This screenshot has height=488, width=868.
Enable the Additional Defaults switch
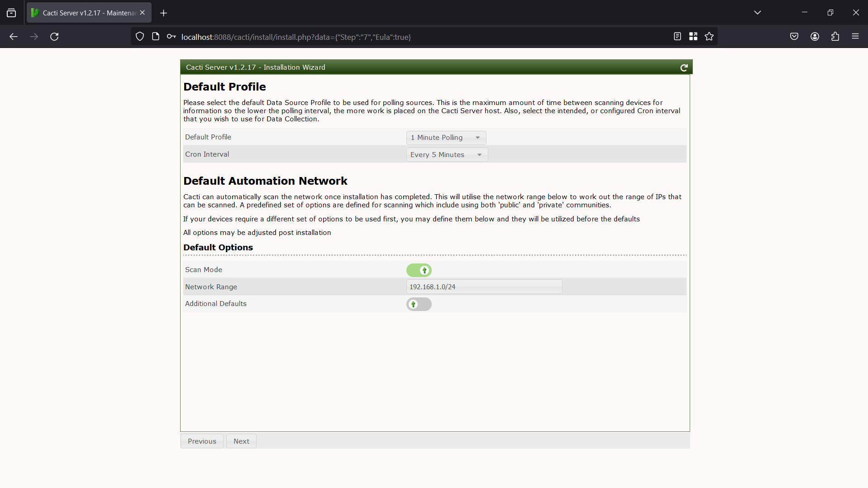coord(419,304)
